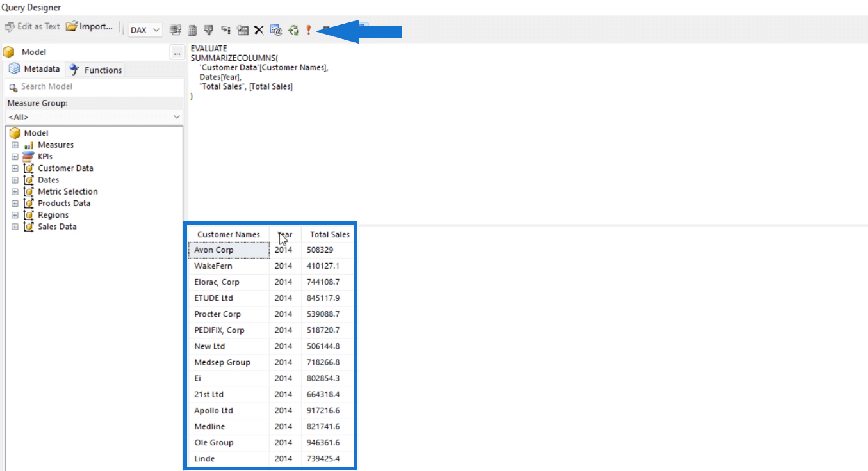Screen dimensions: 868x471
Task: Select the Apollo Ltd cell
Action: coord(229,411)
